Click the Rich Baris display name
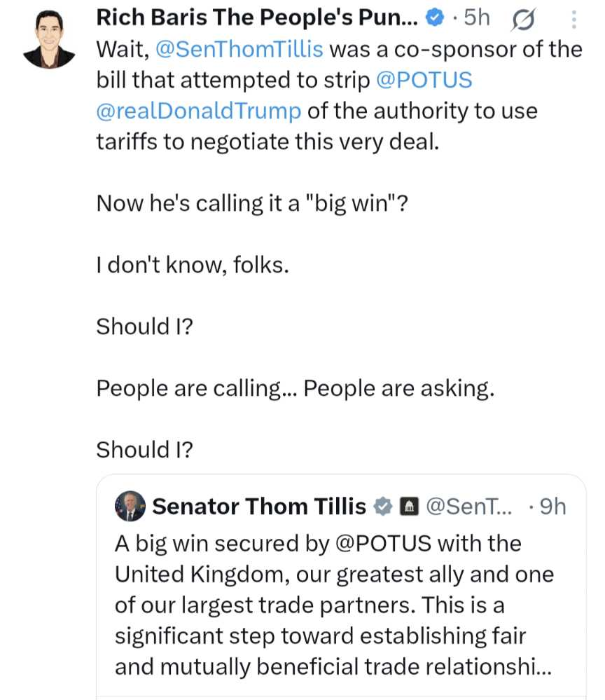Viewport: 605px width, 700px height. pyautogui.click(x=257, y=18)
